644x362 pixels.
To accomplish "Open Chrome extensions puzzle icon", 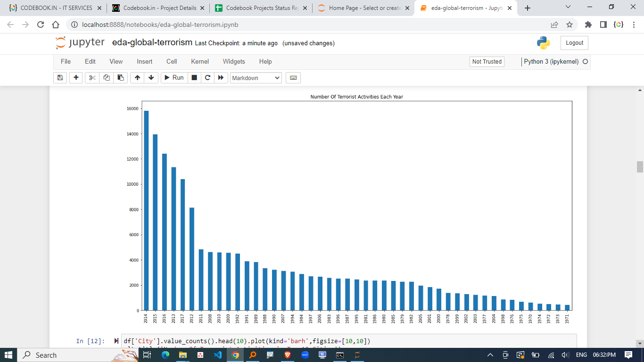I will click(588, 25).
